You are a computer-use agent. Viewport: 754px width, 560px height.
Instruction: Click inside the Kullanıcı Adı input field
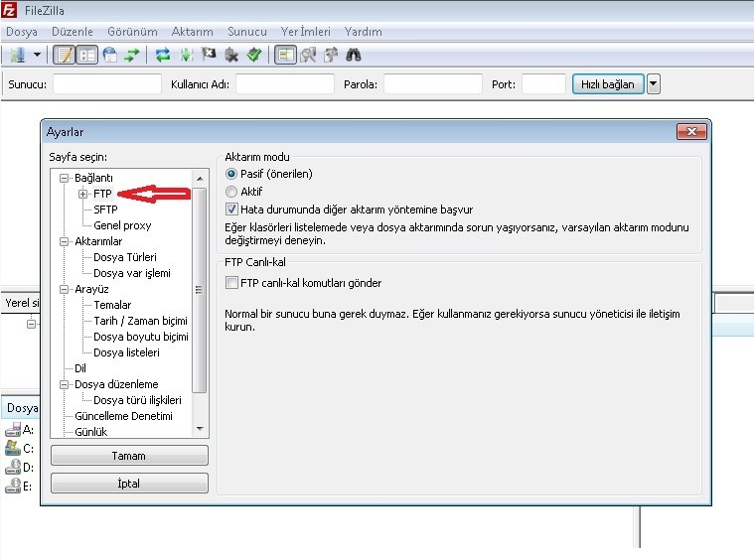pyautogui.click(x=285, y=84)
